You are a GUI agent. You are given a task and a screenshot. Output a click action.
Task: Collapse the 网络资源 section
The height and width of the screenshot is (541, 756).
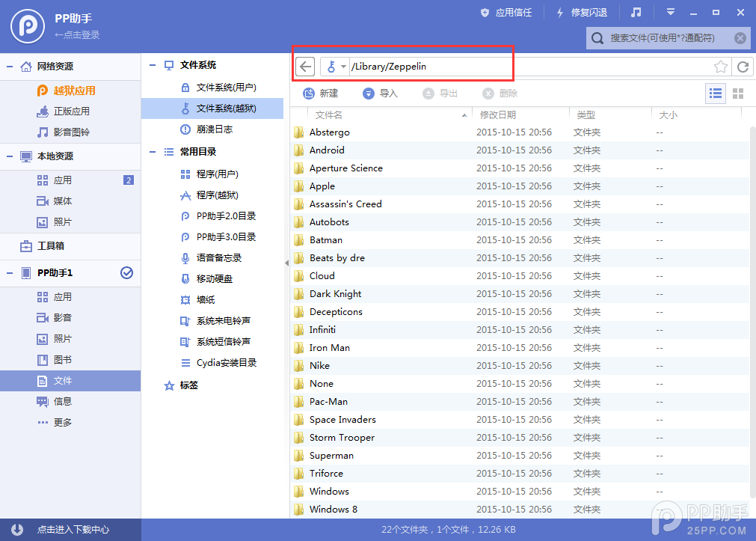coord(10,66)
